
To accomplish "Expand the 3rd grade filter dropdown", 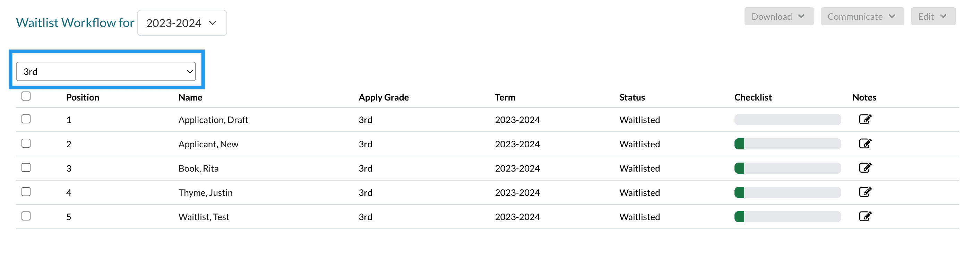I will pyautogui.click(x=106, y=71).
